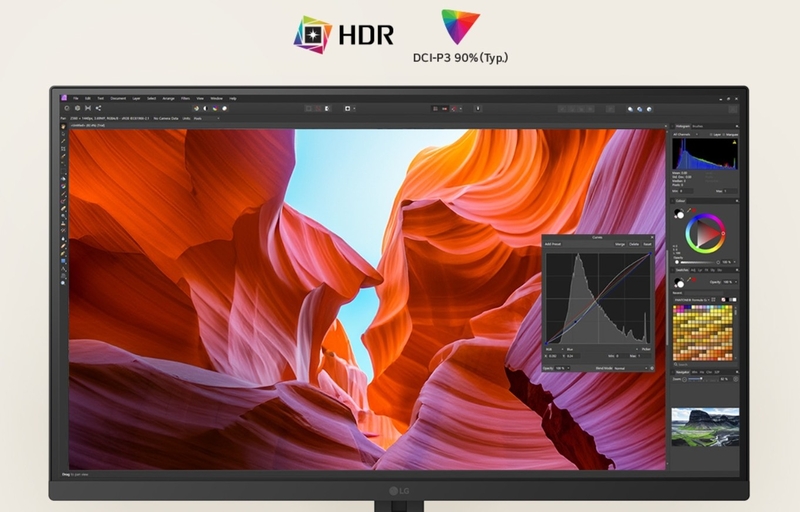Image resolution: width=800 pixels, height=512 pixels.
Task: Click Delete in Curves dialog
Action: [x=634, y=244]
